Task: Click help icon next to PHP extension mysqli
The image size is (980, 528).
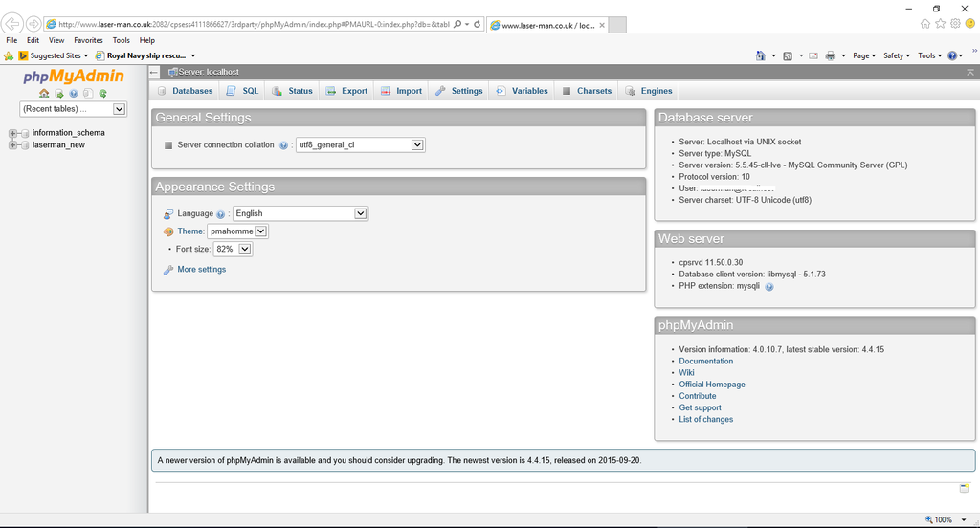Action: tap(769, 287)
